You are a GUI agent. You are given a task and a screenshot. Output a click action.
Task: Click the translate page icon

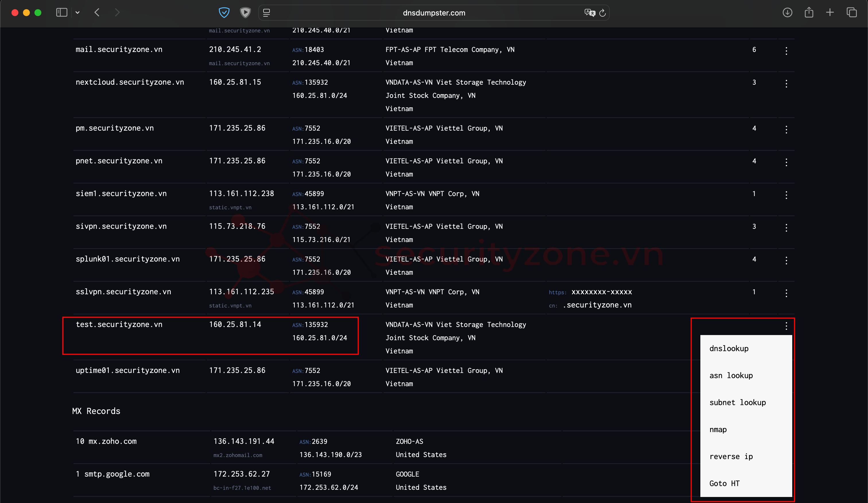[x=590, y=13]
